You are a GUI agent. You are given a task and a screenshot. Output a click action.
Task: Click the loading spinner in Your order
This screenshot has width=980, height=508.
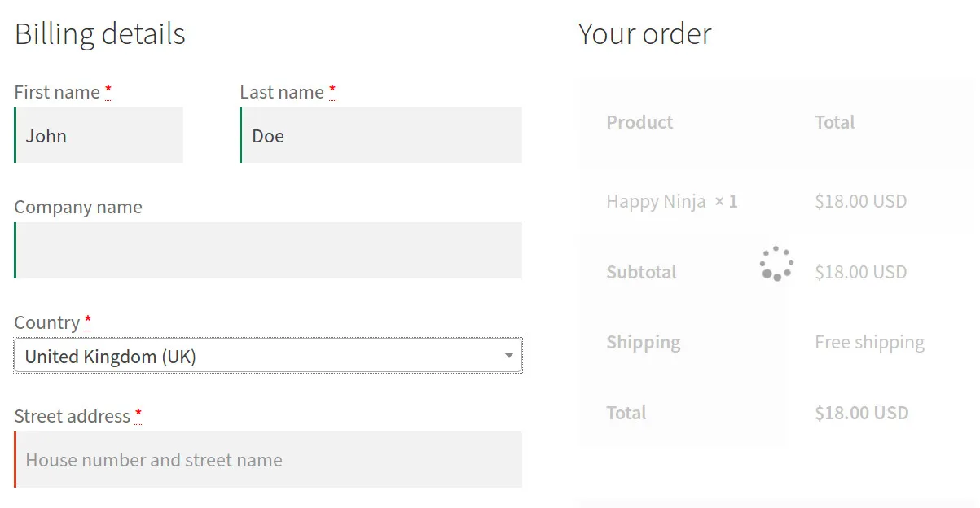point(776,263)
